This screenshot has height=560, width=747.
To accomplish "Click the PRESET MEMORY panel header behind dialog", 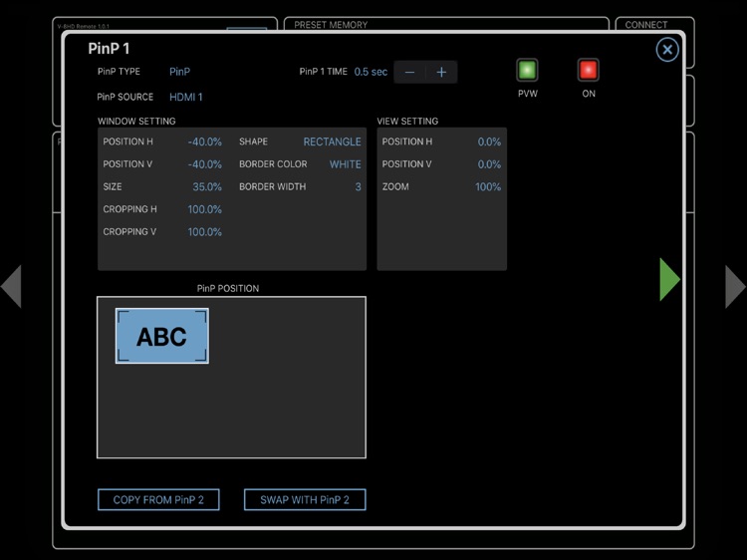I will (331, 24).
